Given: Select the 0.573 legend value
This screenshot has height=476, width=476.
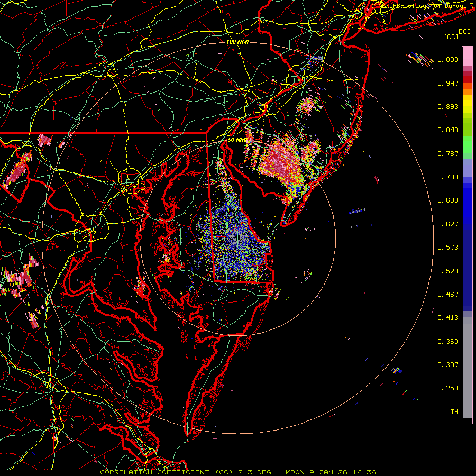Looking at the screenshot, I should coord(448,248).
